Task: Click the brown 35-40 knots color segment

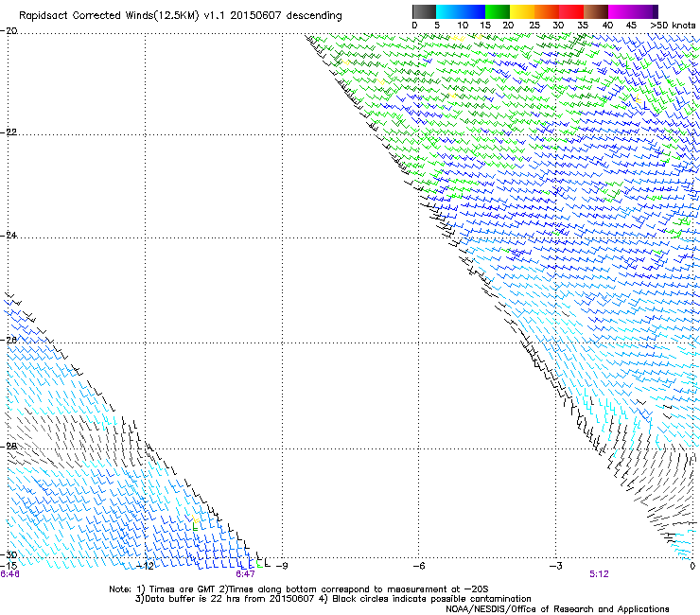Action: pos(596,11)
